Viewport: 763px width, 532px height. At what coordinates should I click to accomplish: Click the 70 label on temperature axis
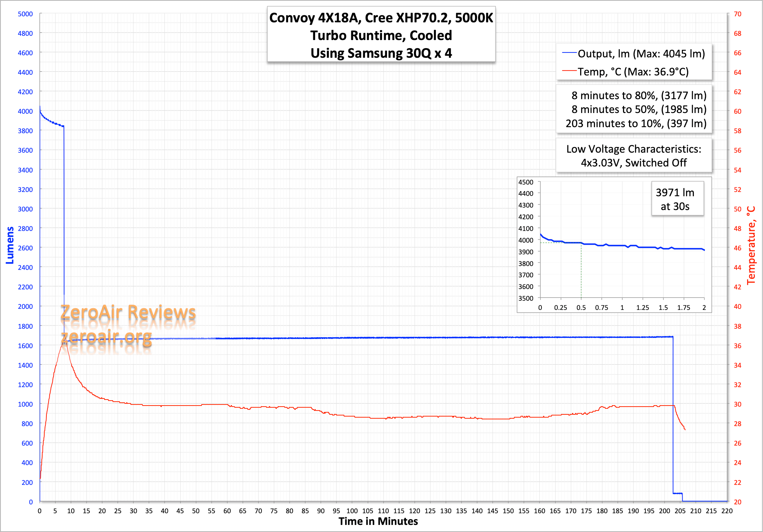click(737, 14)
